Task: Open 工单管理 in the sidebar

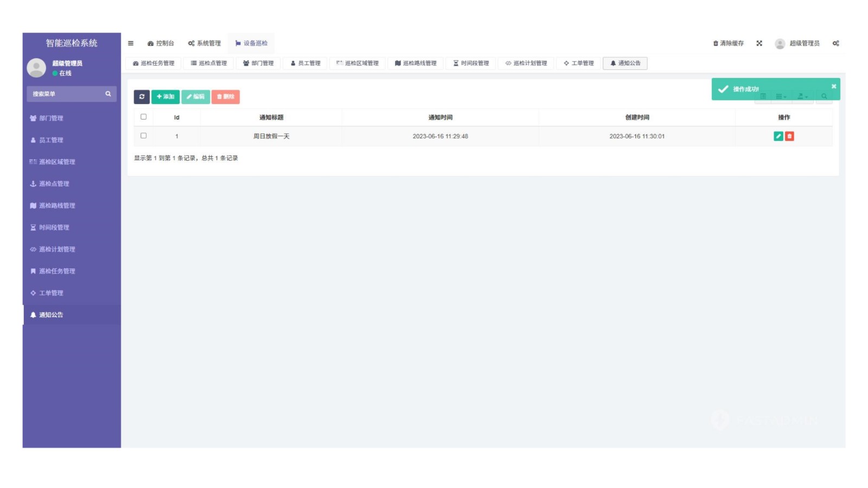Action: [72, 293]
